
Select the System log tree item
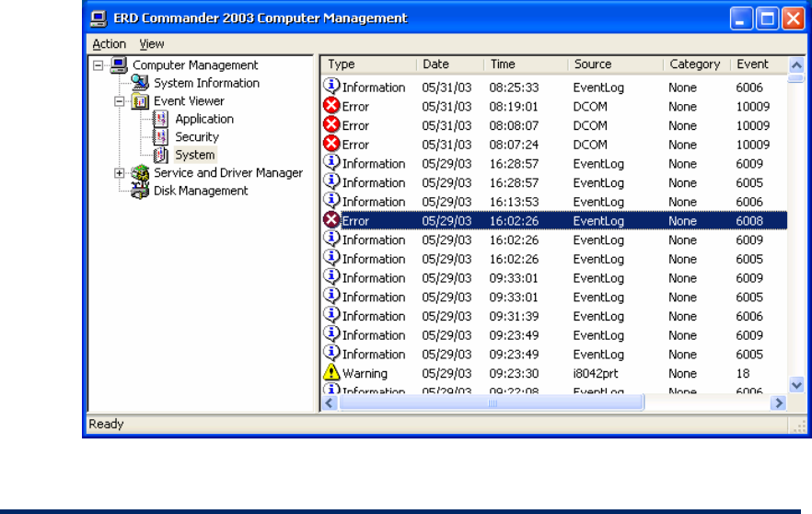pyautogui.click(x=195, y=155)
